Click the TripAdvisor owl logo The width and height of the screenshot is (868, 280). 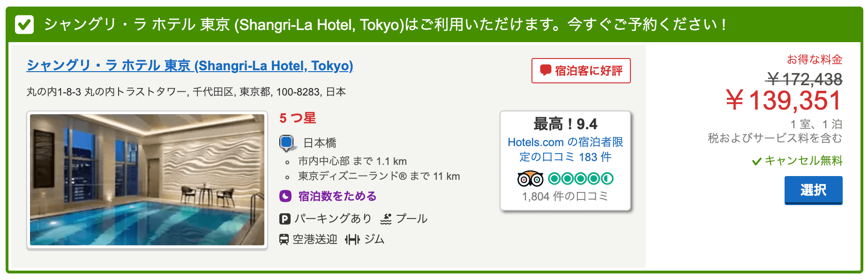point(530,178)
